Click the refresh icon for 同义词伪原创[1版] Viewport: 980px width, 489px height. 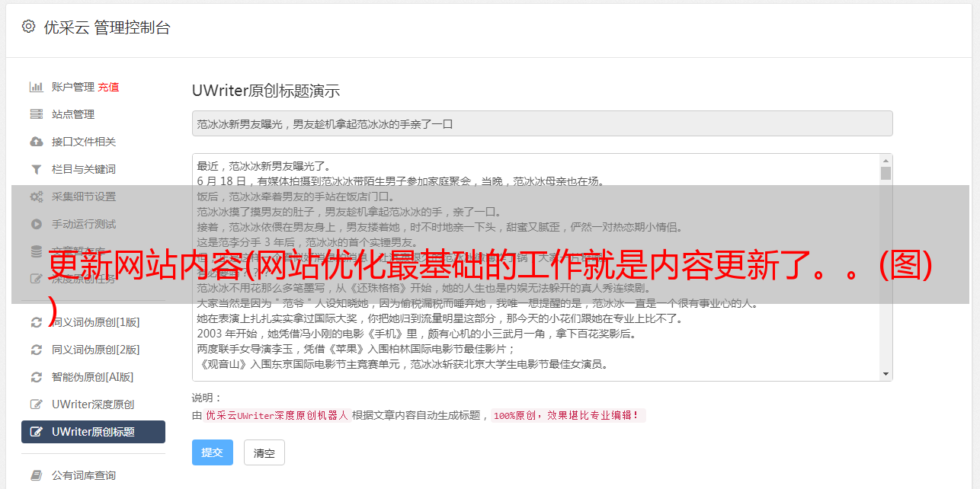pyautogui.click(x=36, y=322)
